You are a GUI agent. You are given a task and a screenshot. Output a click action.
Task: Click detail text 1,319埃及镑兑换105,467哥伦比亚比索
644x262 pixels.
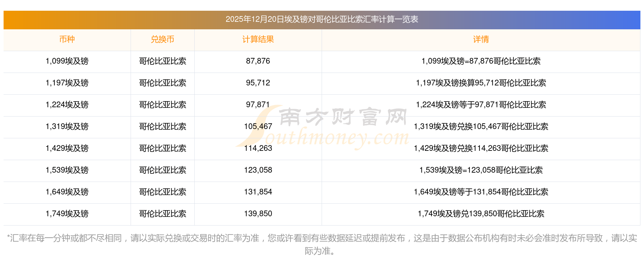(x=481, y=127)
